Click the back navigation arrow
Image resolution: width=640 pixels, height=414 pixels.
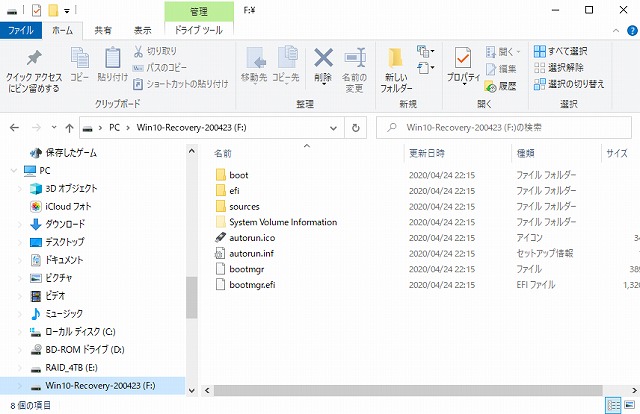coord(14,128)
